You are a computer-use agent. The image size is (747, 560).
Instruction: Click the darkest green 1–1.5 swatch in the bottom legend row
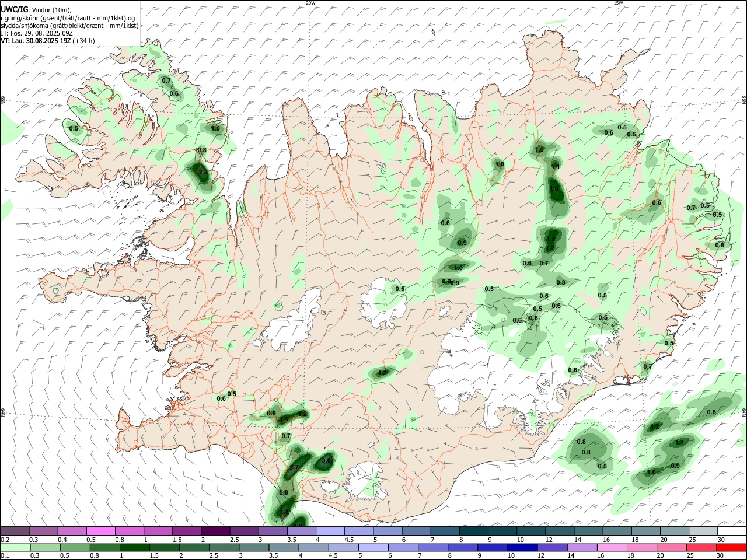(135, 547)
